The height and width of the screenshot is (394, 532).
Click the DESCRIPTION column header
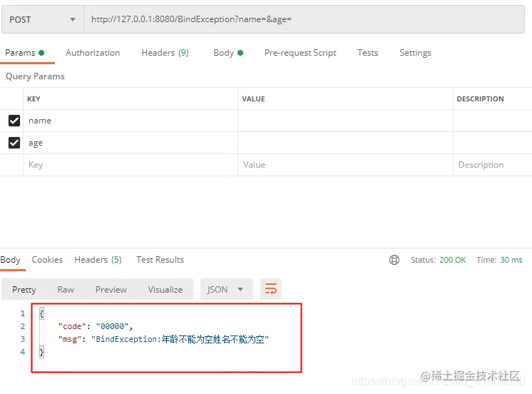(x=480, y=98)
